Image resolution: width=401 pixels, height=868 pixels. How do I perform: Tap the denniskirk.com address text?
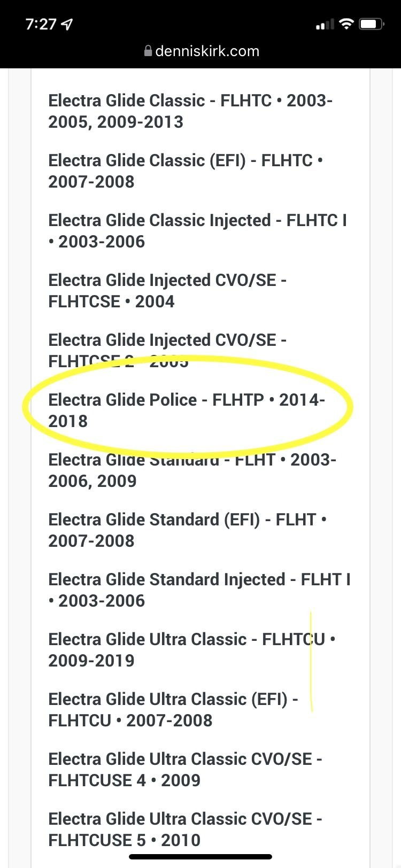click(x=207, y=51)
